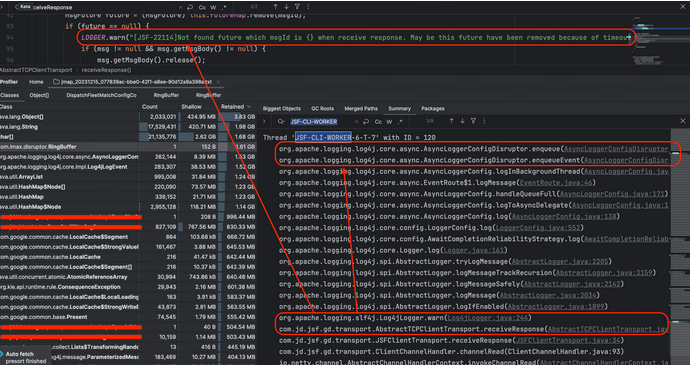
Task: Sort by the Count column header
Action: (x=150, y=107)
